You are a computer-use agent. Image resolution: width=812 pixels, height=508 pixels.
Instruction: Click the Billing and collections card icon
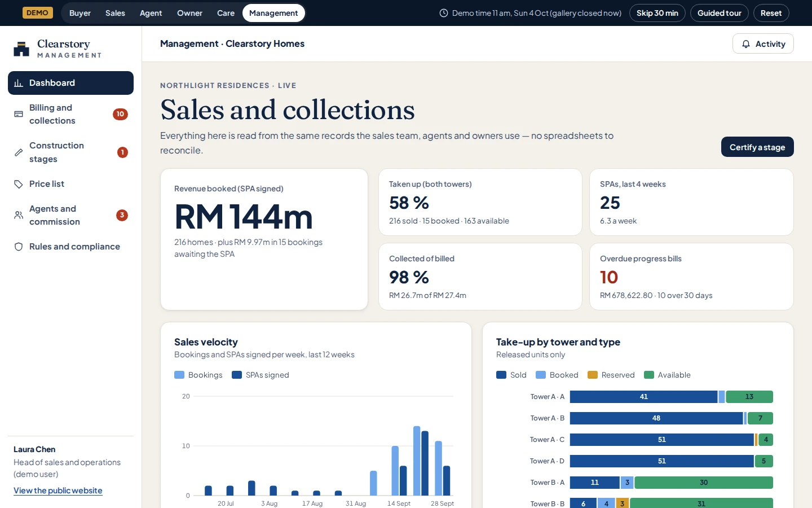[19, 114]
